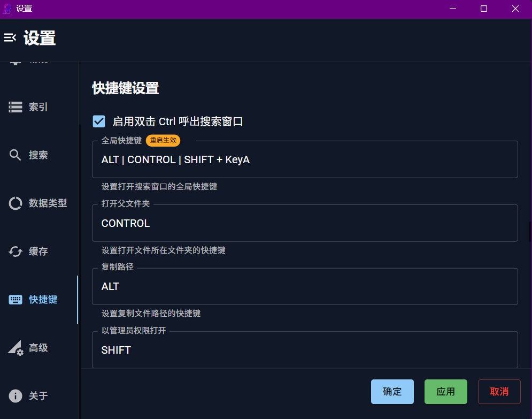This screenshot has width=532, height=419.
Task: Open the 关于 page label
Action: pyautogui.click(x=38, y=396)
